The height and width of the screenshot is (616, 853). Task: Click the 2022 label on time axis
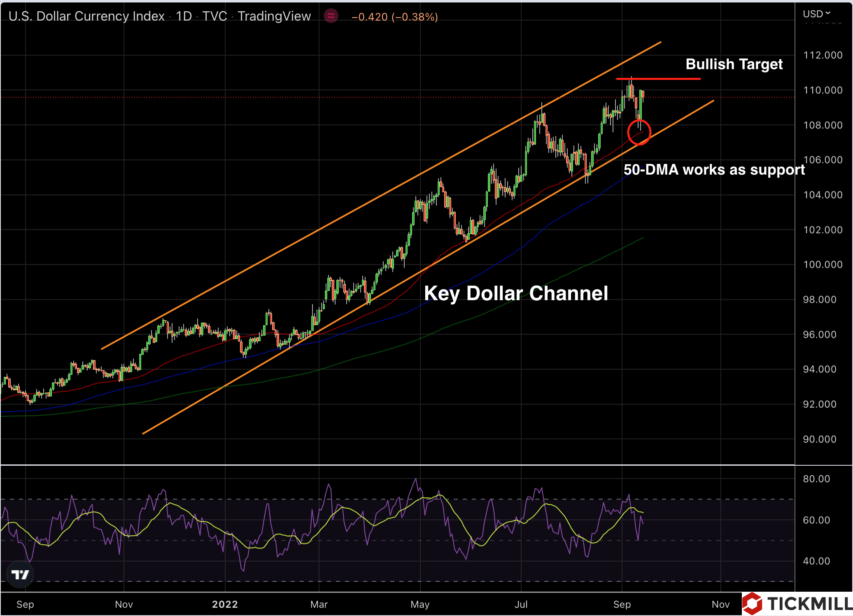pos(225,604)
